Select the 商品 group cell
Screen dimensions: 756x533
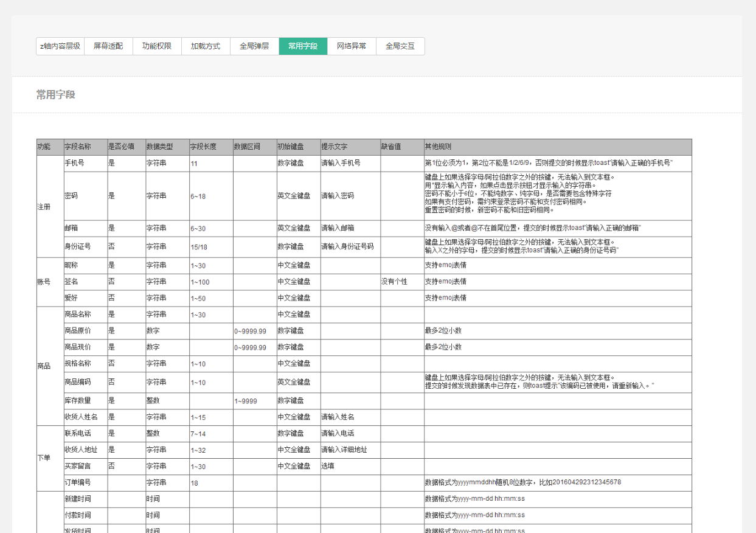[x=50, y=366]
